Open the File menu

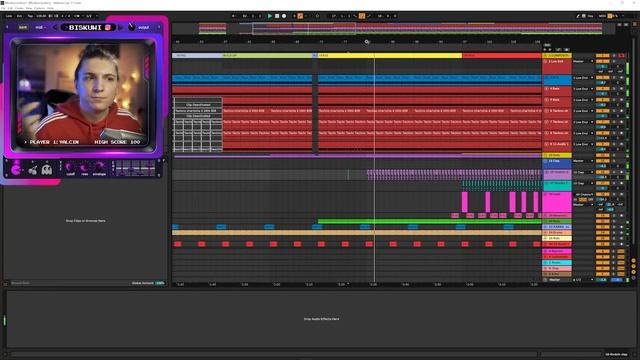click(3, 8)
